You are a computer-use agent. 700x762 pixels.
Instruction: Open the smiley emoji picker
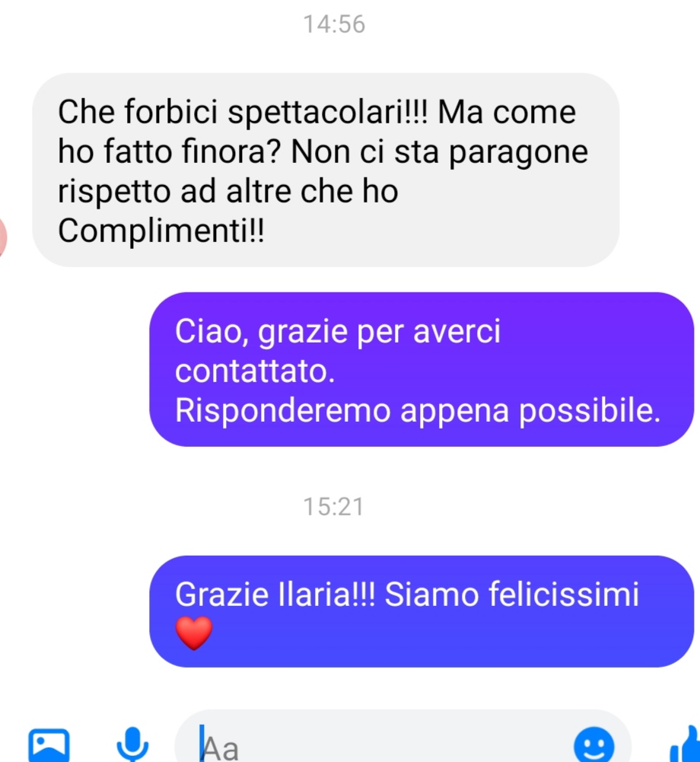(593, 744)
